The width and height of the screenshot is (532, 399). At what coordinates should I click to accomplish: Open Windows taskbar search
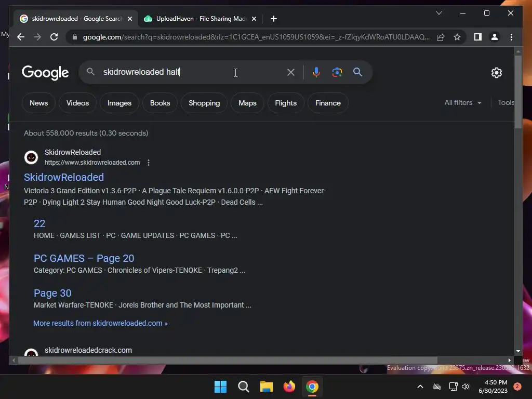244,387
